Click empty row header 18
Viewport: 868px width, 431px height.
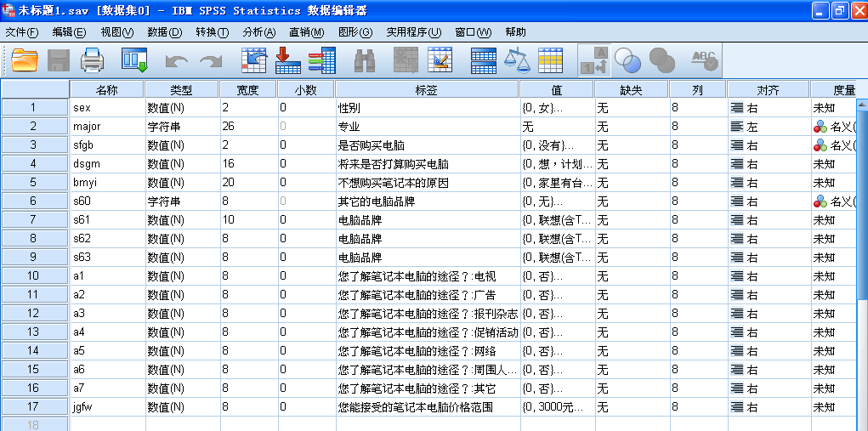tap(34, 424)
